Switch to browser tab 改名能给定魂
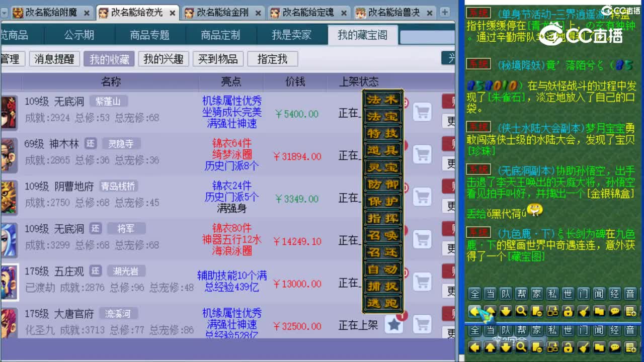 pos(308,13)
